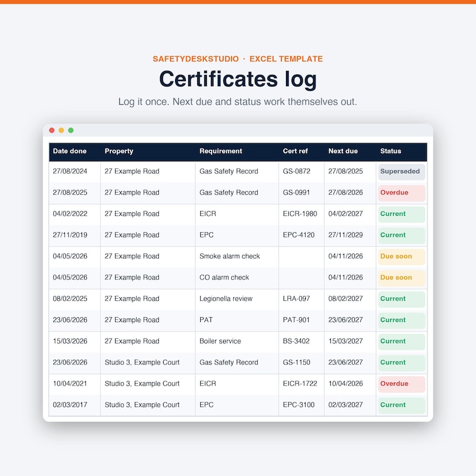This screenshot has height=476, width=476.
Task: Click cert ref EPC-4120
Action: tap(299, 235)
